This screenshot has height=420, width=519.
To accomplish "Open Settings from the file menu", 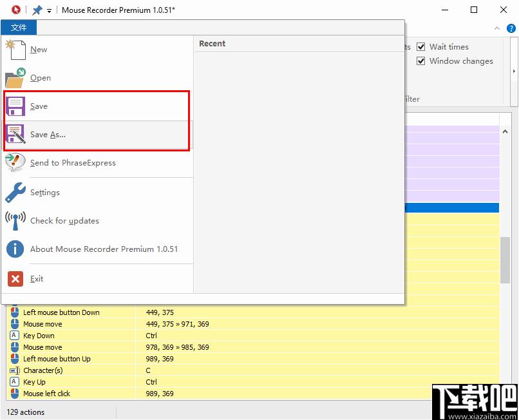I will click(x=97, y=193).
